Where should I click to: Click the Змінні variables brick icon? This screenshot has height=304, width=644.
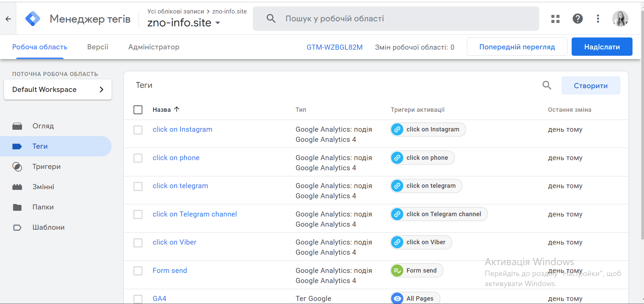17,187
